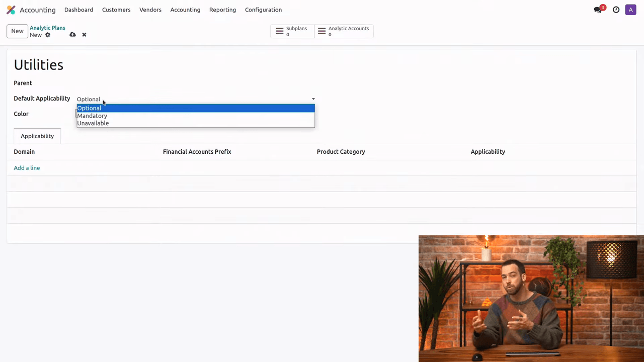Click Add a line link

click(x=27, y=168)
